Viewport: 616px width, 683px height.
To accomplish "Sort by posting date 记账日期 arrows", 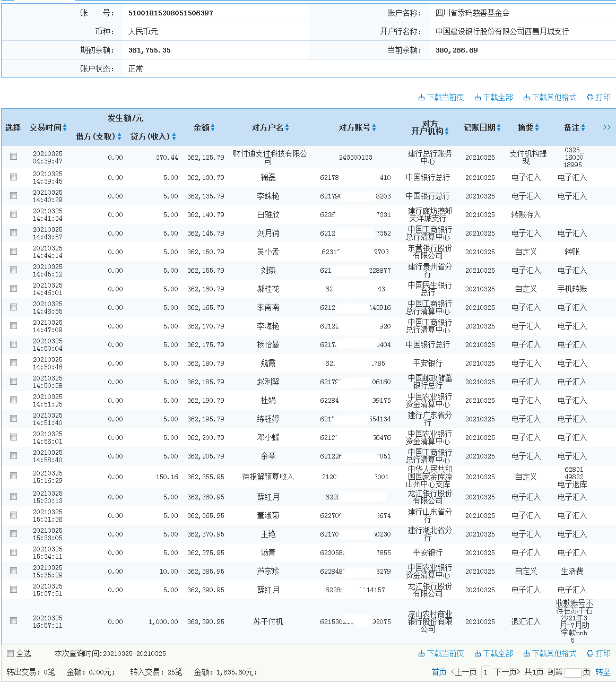I will click(x=499, y=128).
